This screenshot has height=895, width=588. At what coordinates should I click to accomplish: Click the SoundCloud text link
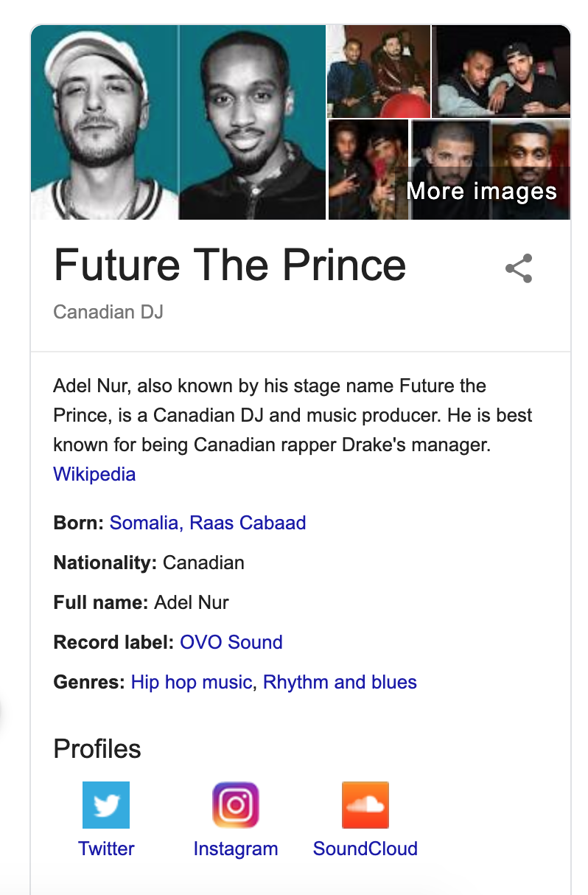click(x=365, y=849)
